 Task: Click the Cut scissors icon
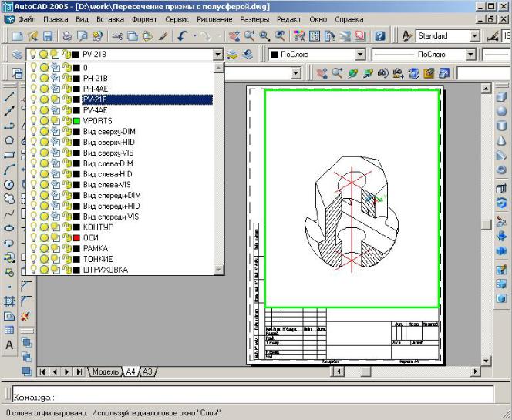(x=117, y=35)
